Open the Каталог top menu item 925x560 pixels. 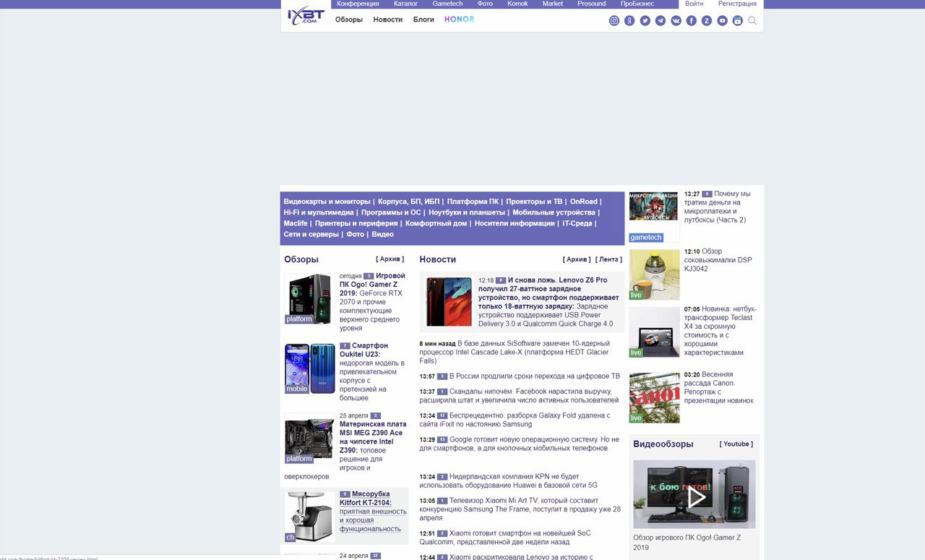point(405,4)
